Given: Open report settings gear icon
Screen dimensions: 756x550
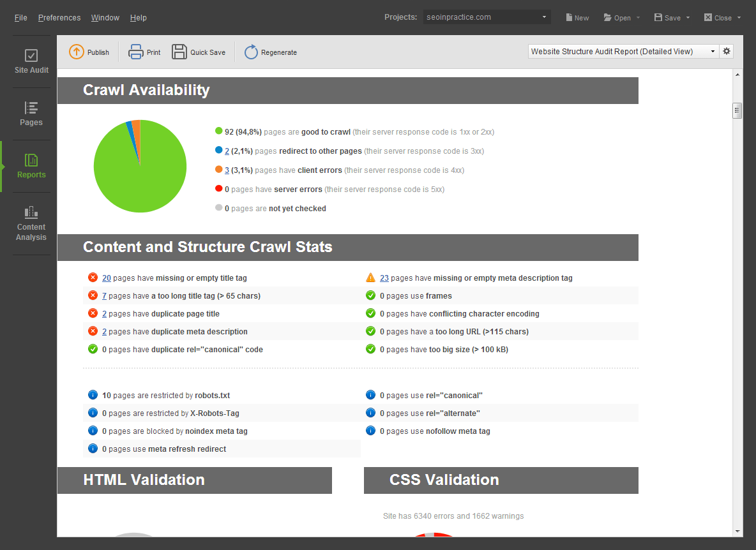Looking at the screenshot, I should (726, 52).
